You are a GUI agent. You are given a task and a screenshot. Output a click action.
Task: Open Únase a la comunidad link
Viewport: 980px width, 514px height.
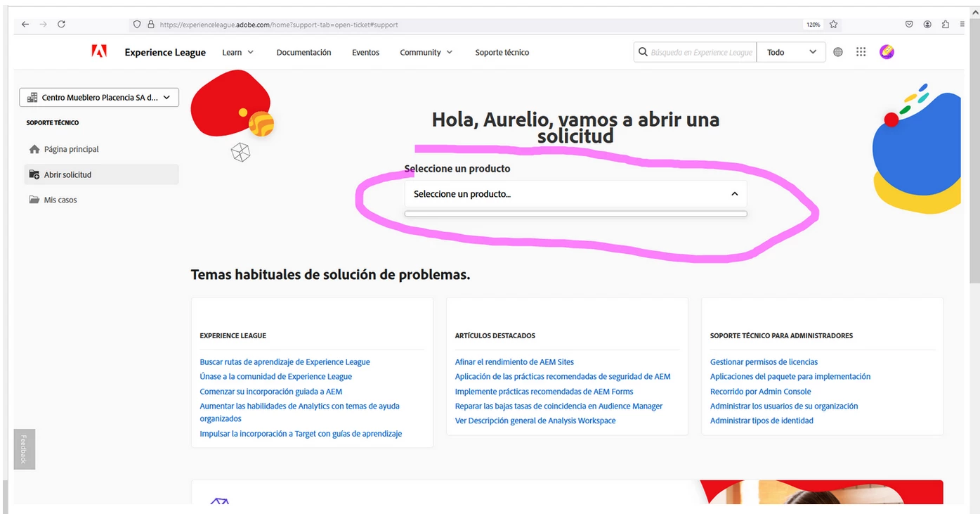click(275, 377)
